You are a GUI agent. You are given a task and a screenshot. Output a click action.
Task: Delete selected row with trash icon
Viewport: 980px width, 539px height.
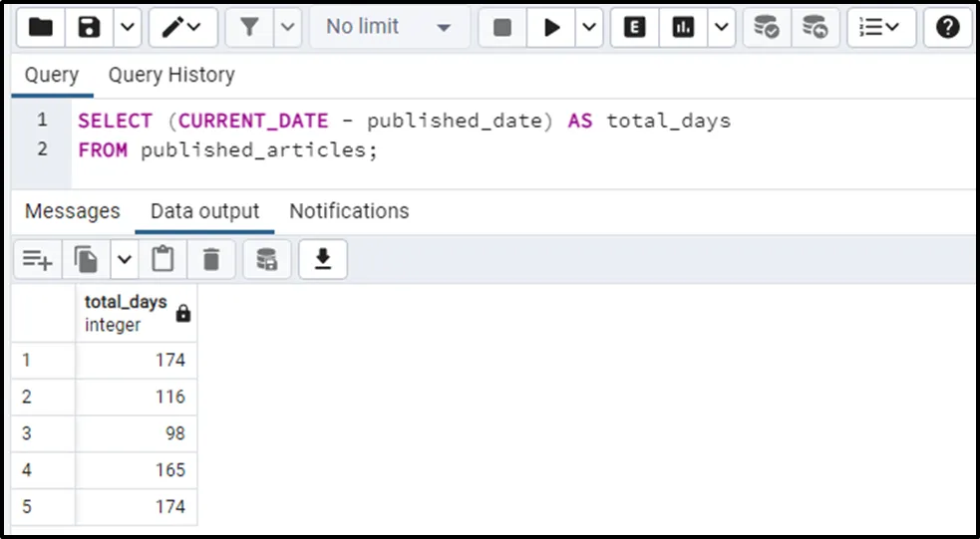click(x=211, y=260)
